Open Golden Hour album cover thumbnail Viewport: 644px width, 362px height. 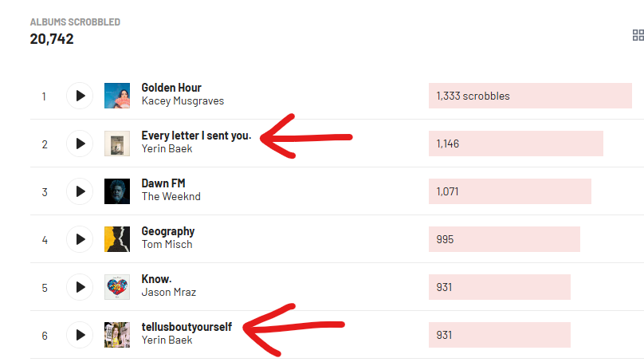pyautogui.click(x=117, y=96)
